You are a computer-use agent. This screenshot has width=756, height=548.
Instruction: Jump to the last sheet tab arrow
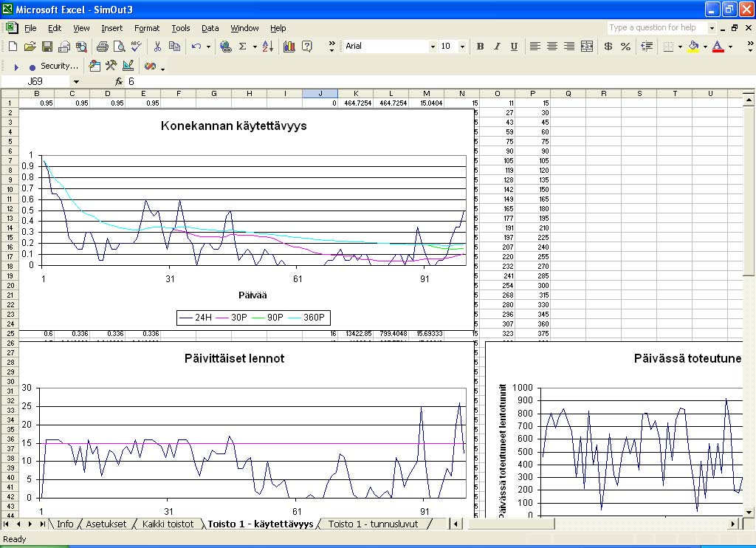click(x=42, y=524)
